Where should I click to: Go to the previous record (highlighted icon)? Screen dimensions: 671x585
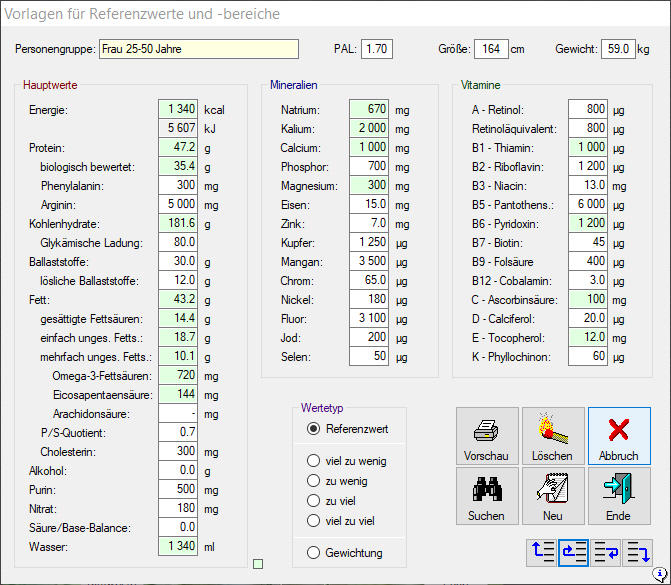coord(574,552)
